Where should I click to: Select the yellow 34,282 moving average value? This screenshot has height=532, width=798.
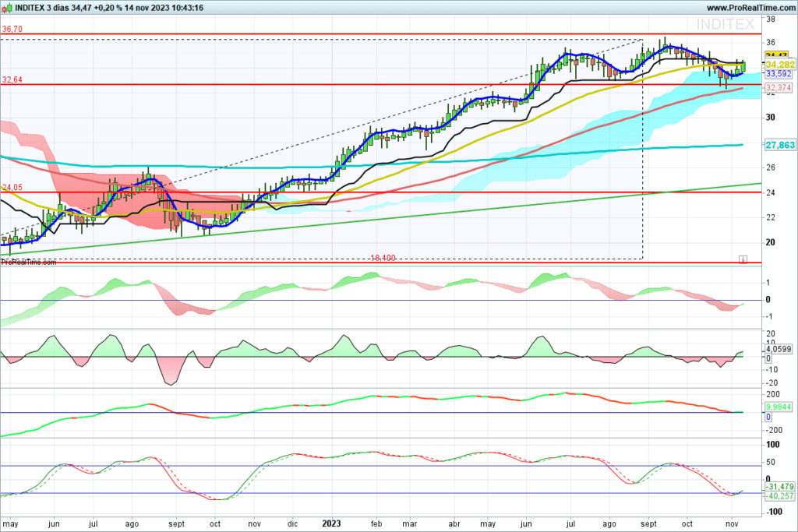pos(779,65)
